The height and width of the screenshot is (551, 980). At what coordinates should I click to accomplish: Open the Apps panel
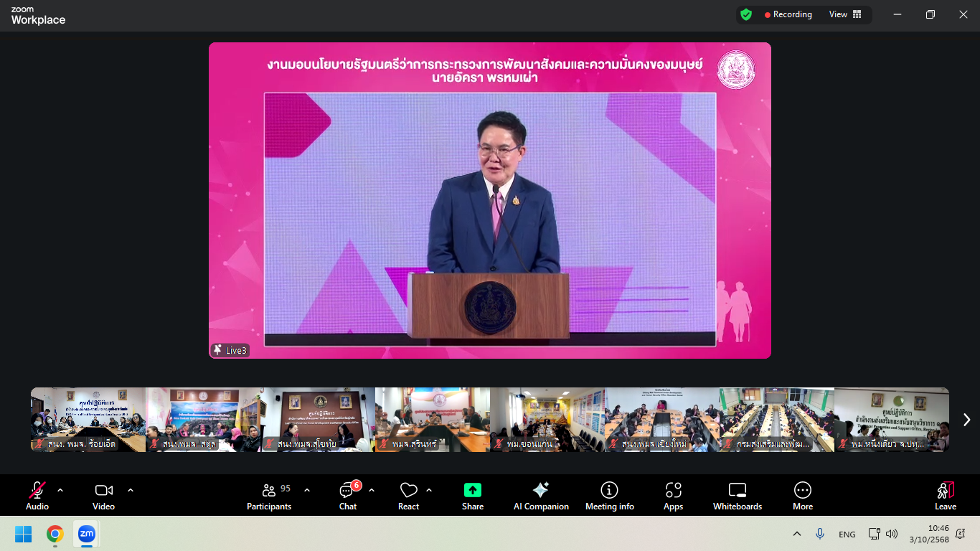click(673, 494)
